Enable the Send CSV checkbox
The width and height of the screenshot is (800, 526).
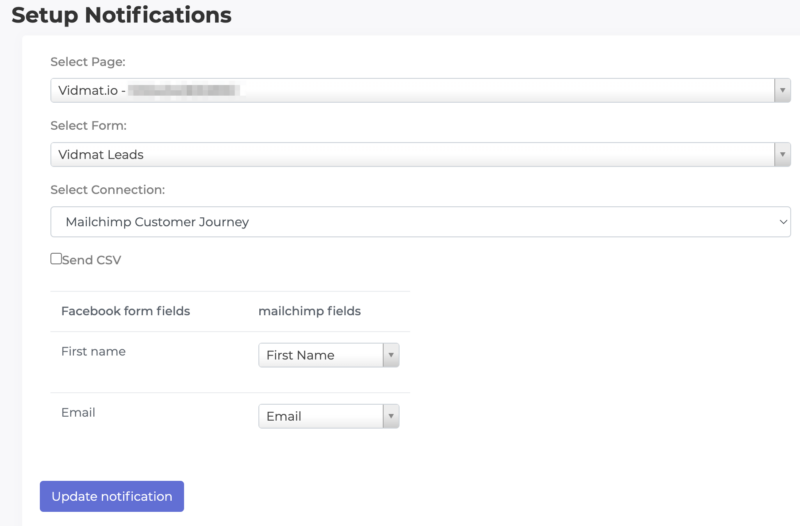(x=56, y=259)
